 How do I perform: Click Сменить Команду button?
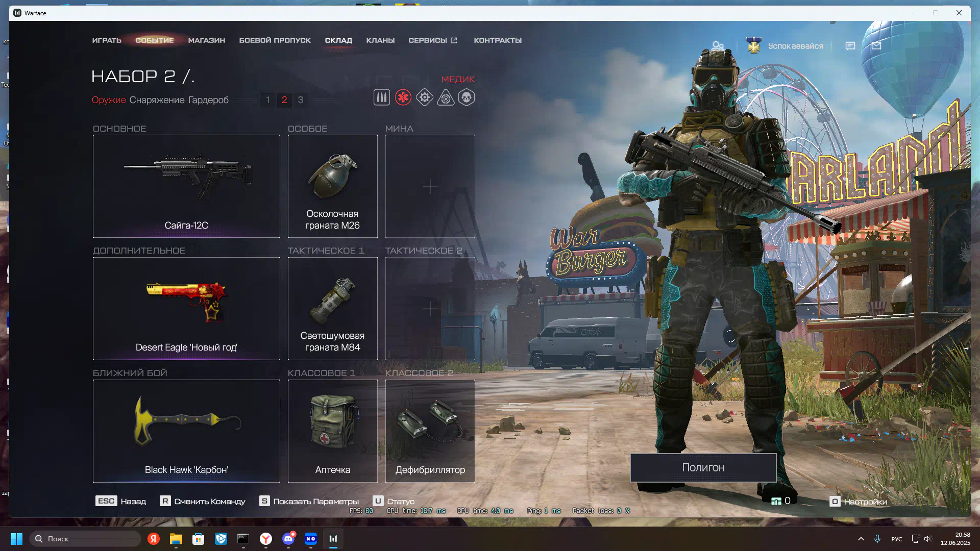pos(203,502)
